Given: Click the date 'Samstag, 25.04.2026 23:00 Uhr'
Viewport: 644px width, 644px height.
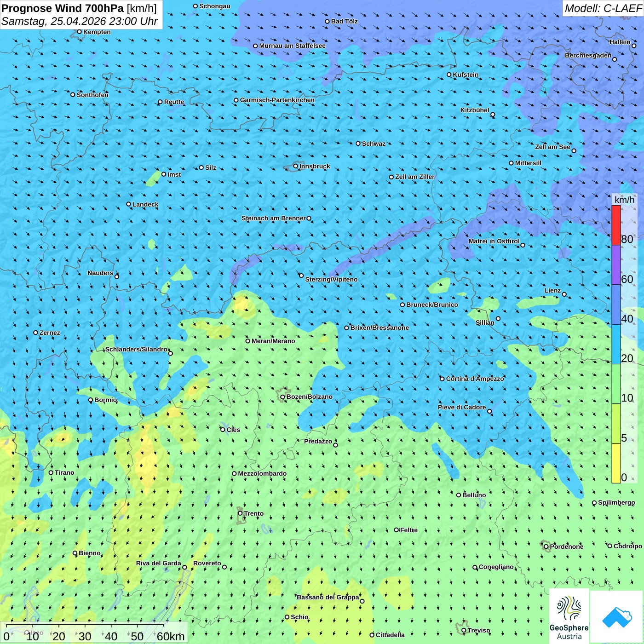Looking at the screenshot, I should (80, 22).
